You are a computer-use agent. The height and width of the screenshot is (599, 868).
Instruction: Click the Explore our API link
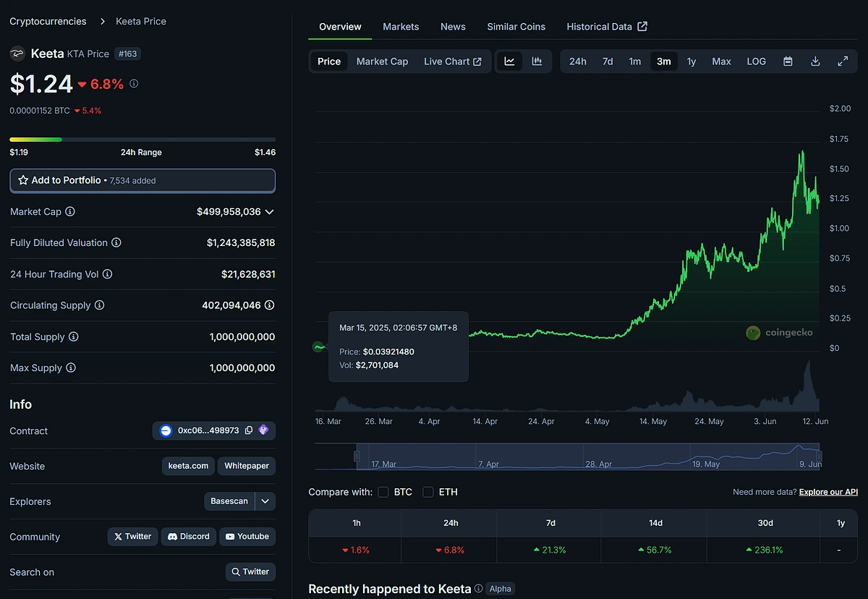827,492
